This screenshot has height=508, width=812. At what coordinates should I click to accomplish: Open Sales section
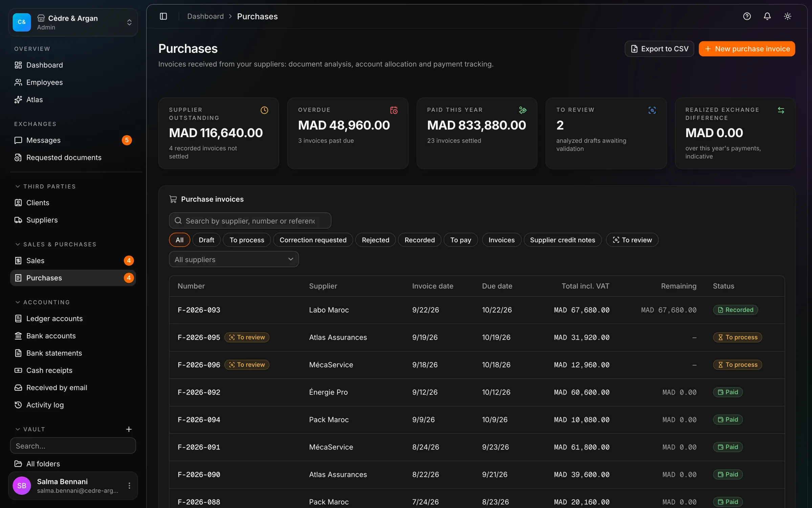[x=73, y=260]
